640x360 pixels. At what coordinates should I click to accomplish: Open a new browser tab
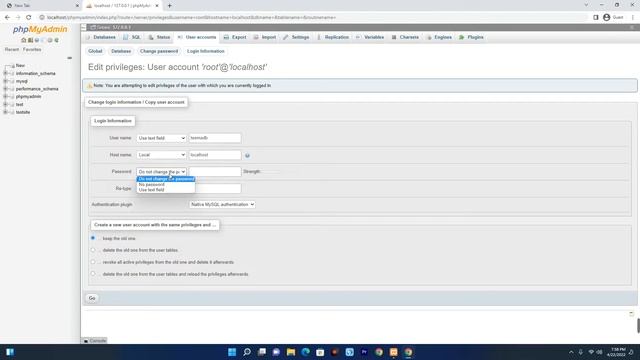pos(169,6)
